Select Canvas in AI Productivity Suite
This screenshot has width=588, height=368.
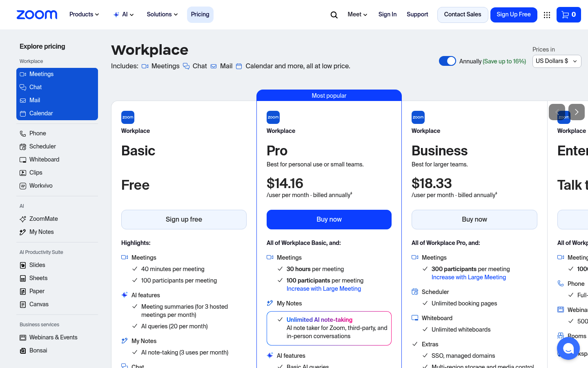(57, 304)
